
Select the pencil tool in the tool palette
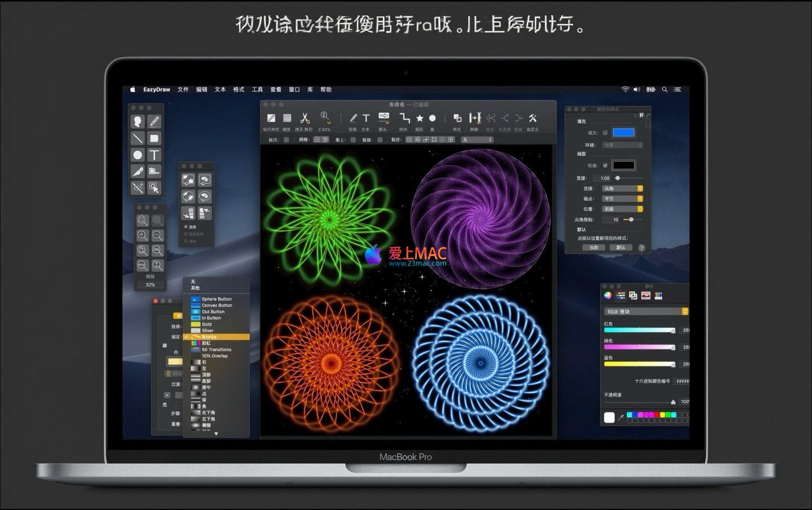pyautogui.click(x=154, y=122)
